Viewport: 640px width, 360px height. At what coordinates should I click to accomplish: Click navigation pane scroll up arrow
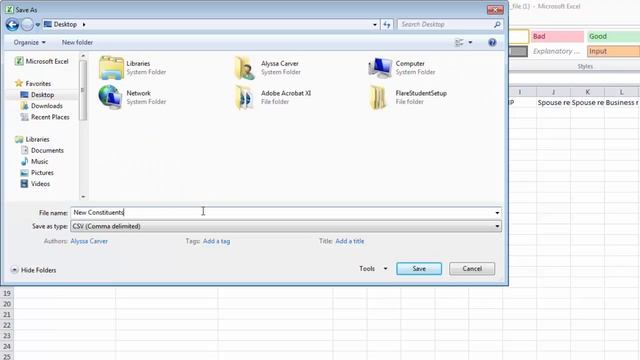pos(83,56)
